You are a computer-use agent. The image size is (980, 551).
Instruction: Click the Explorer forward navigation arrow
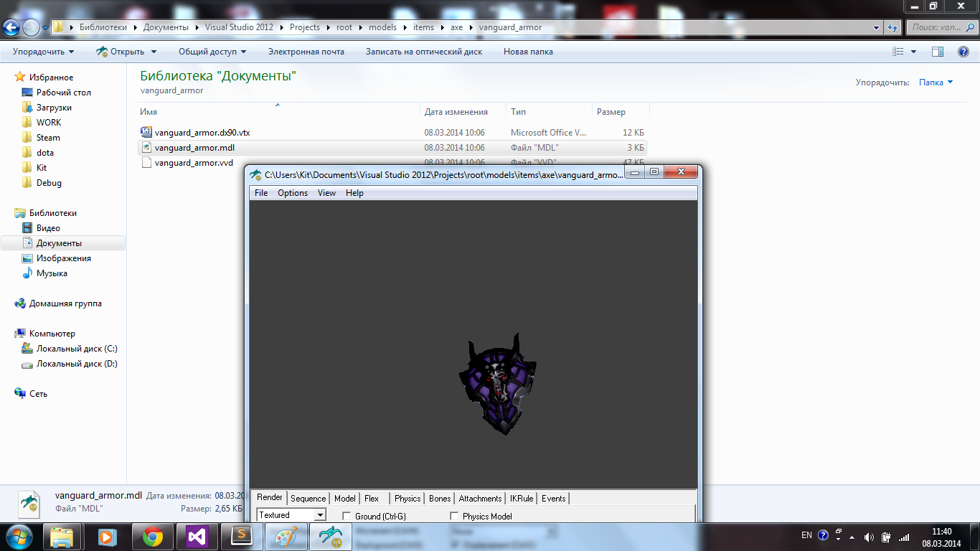click(32, 27)
